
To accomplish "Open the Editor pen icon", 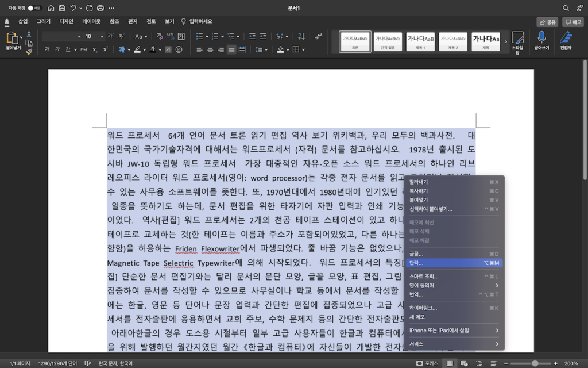I will [x=566, y=41].
